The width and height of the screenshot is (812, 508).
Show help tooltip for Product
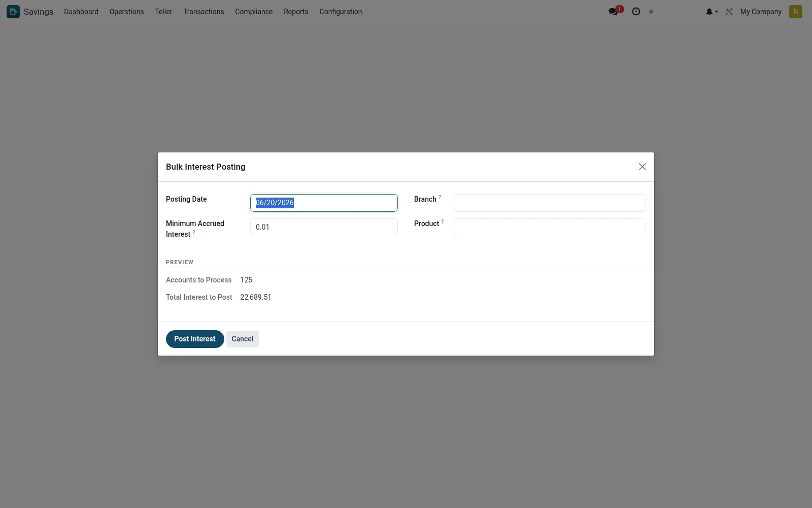(443, 221)
